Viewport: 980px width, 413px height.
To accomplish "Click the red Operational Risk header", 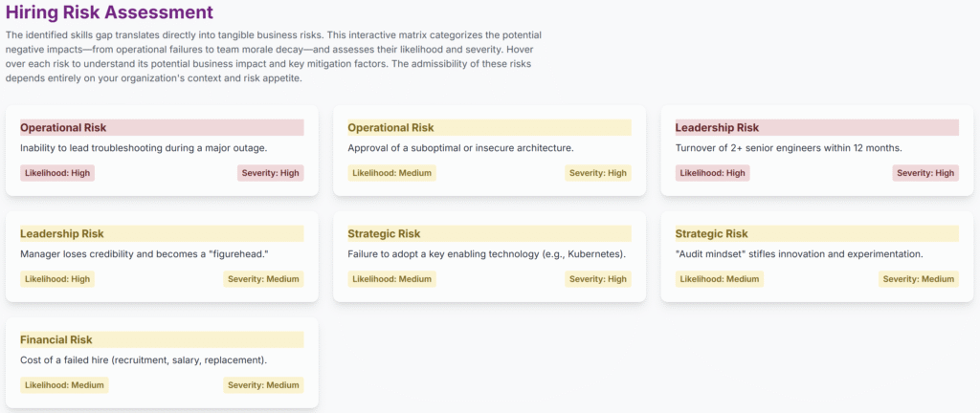I will point(162,128).
